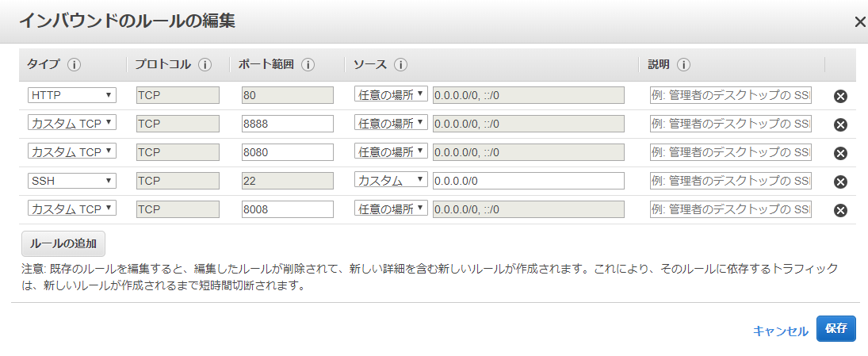Screen dimensions: 868x356
Task: Open type dropdown for port 8080 rule
Action: [x=72, y=152]
